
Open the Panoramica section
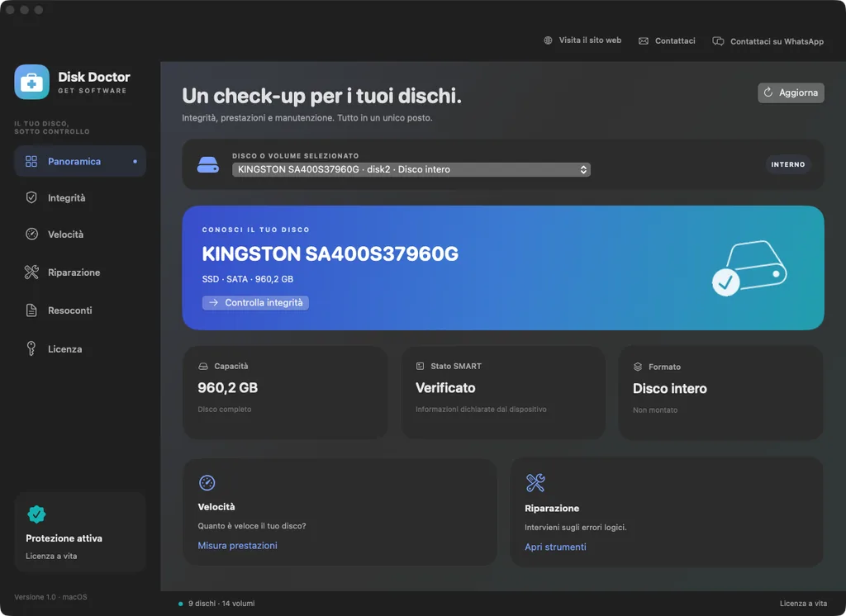80,161
